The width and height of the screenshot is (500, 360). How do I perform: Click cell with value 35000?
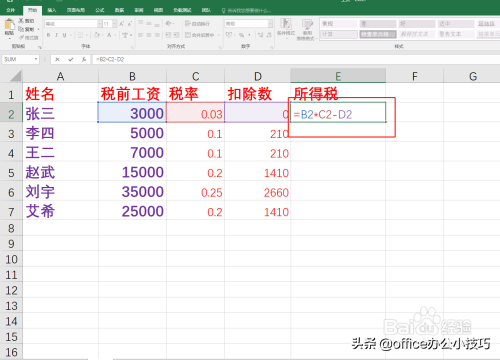tap(132, 192)
